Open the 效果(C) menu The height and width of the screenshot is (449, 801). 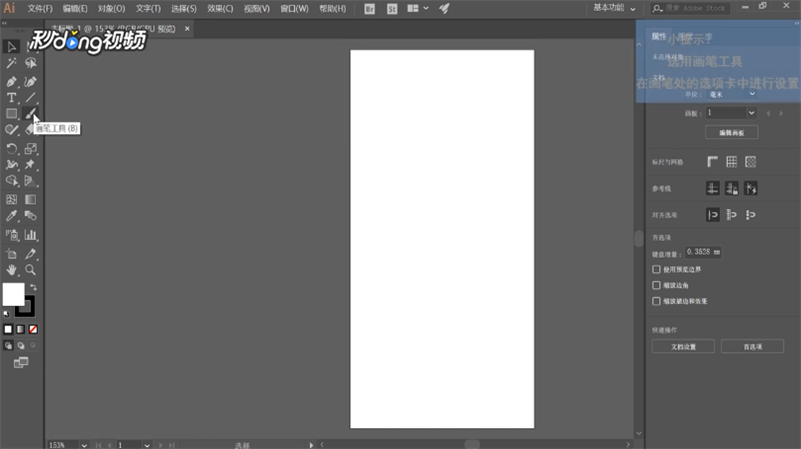pos(220,9)
